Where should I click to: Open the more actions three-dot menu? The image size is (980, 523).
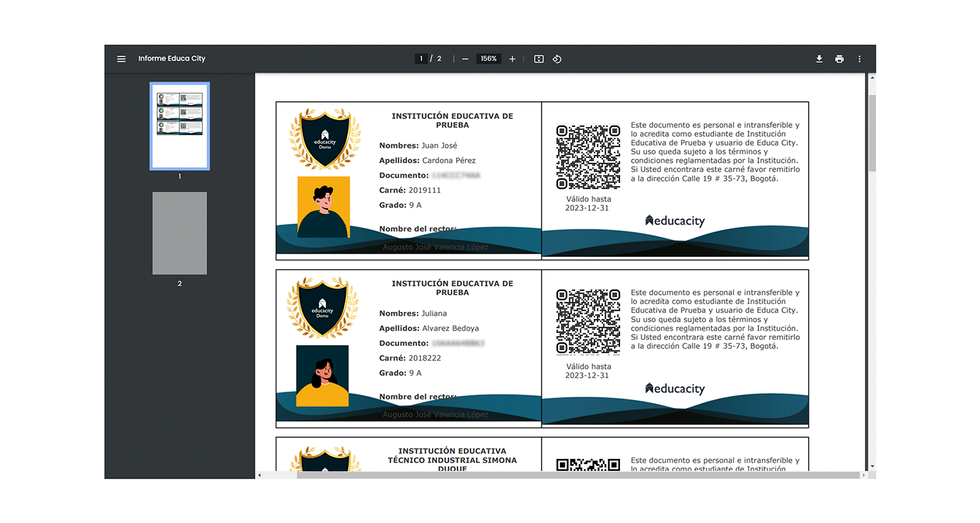point(860,59)
